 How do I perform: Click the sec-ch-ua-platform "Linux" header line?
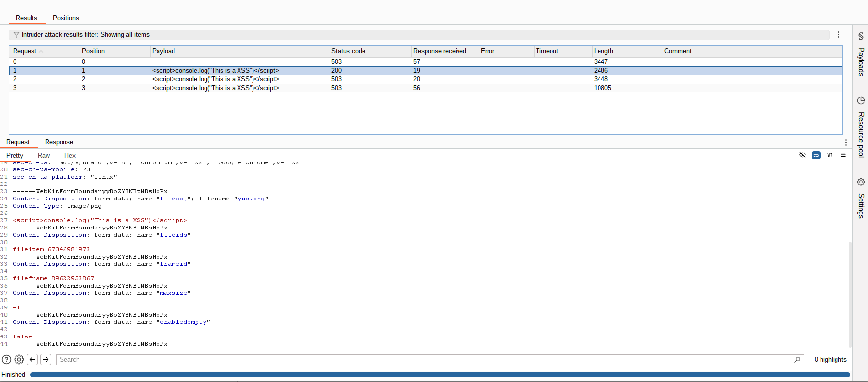pyautogui.click(x=65, y=177)
